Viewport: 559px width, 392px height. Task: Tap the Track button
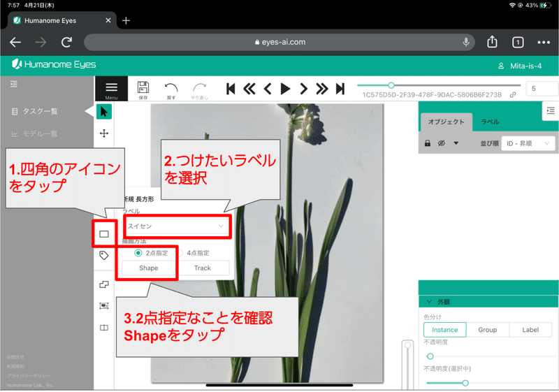click(x=203, y=268)
